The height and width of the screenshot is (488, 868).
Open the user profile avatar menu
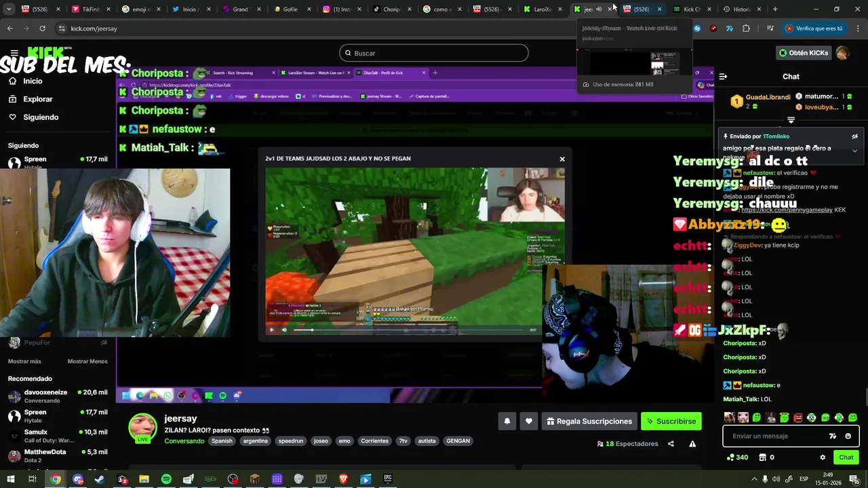click(x=842, y=53)
